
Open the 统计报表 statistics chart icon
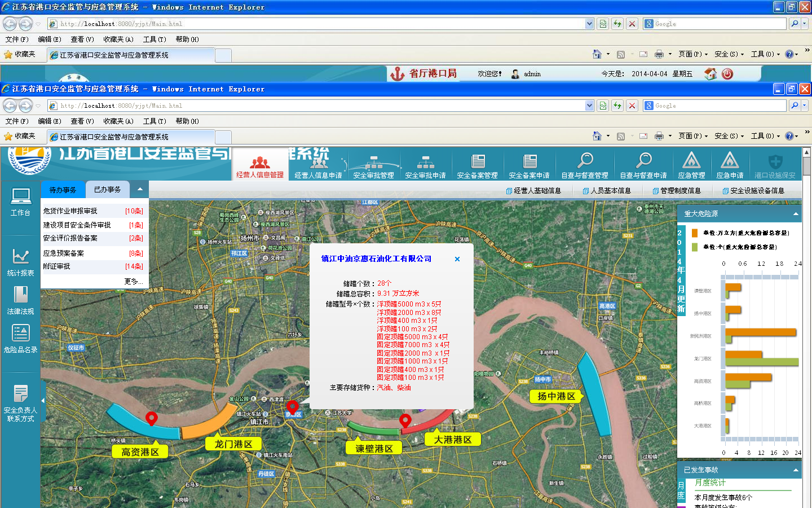(21, 257)
